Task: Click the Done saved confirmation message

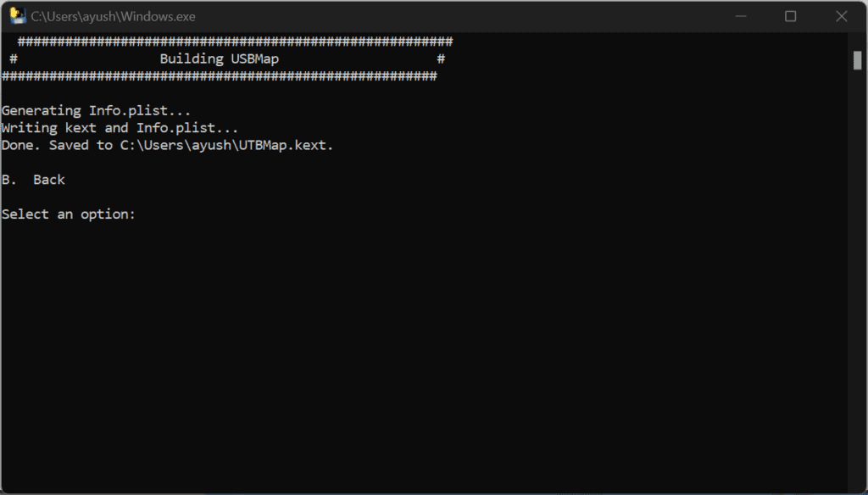Action: click(x=167, y=145)
